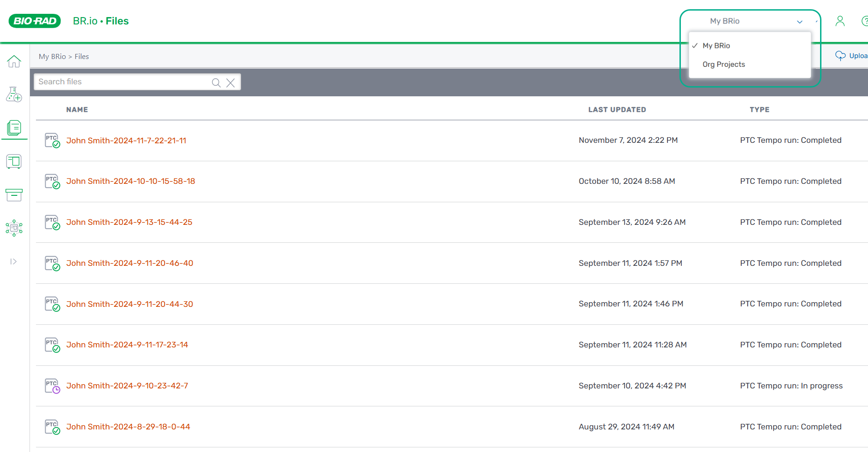Open the instruments icon in sidebar
The height and width of the screenshot is (452, 868).
point(14,162)
